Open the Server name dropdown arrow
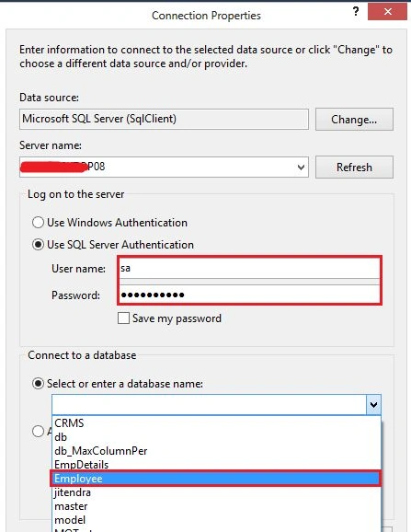This screenshot has width=411, height=532. (x=301, y=168)
